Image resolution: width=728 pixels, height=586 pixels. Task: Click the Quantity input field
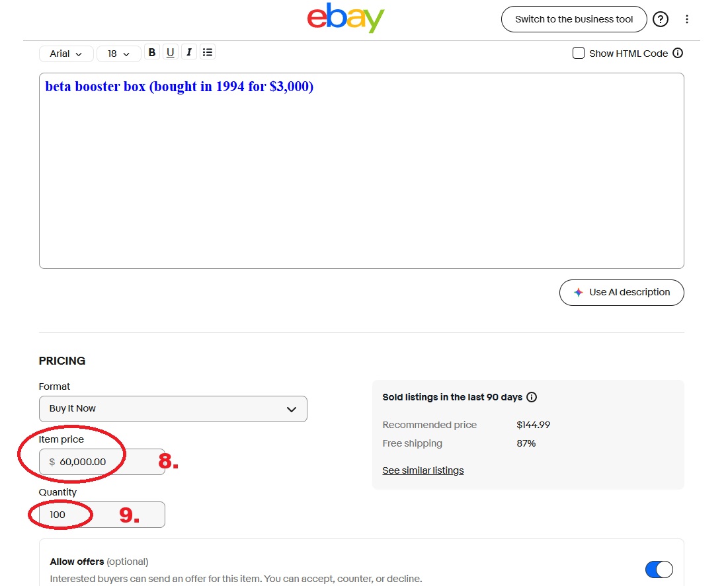pyautogui.click(x=102, y=515)
